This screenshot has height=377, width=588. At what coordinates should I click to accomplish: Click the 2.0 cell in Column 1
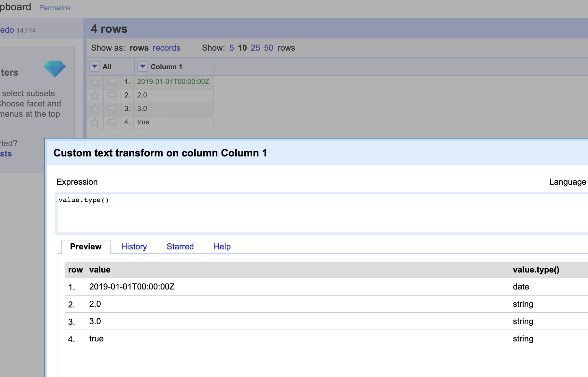click(142, 95)
